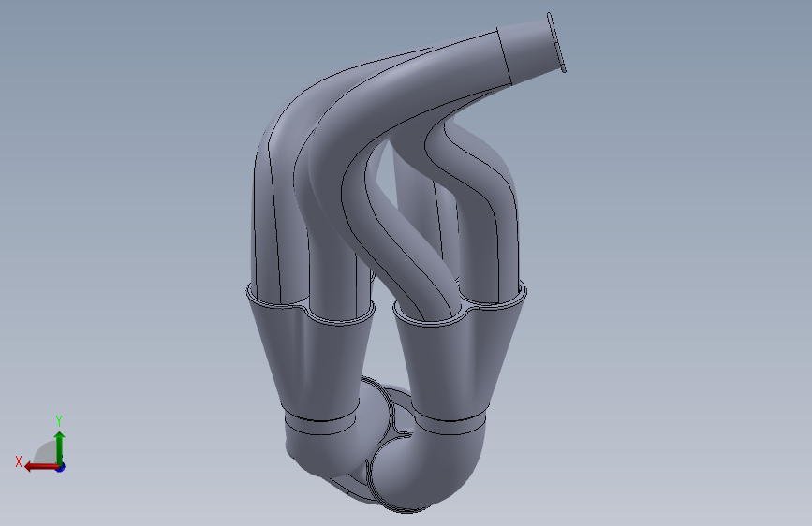Click the red X axis arrow of the triad
The image size is (812, 526).
[41, 467]
